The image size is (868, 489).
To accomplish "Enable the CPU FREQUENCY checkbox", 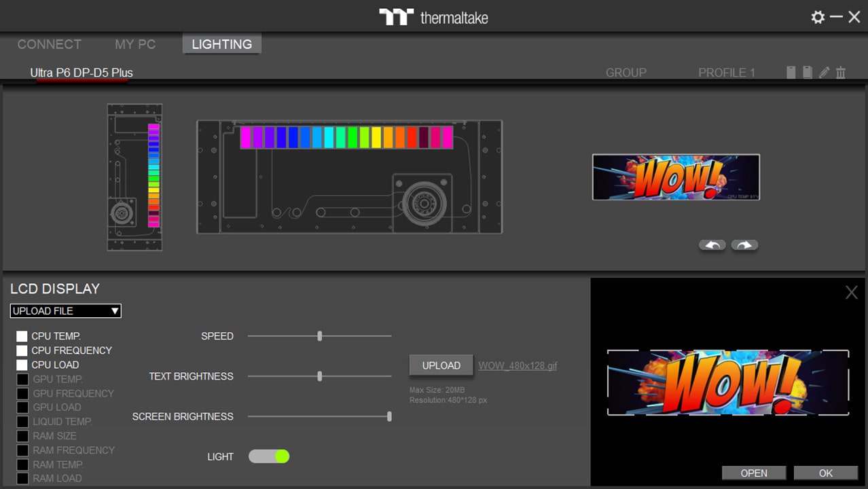I will coord(22,350).
